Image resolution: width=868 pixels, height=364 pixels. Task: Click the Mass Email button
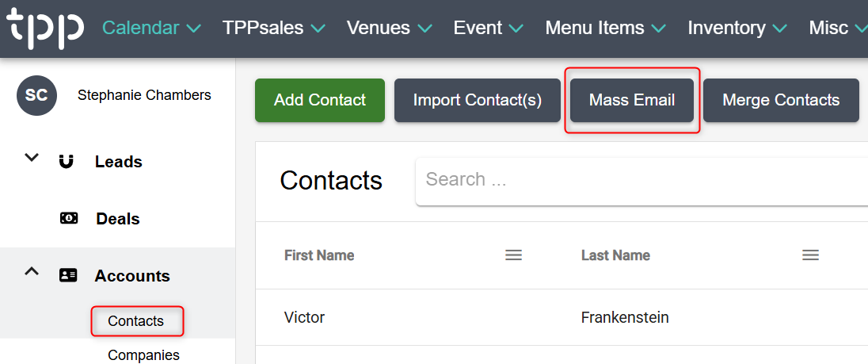tap(632, 101)
